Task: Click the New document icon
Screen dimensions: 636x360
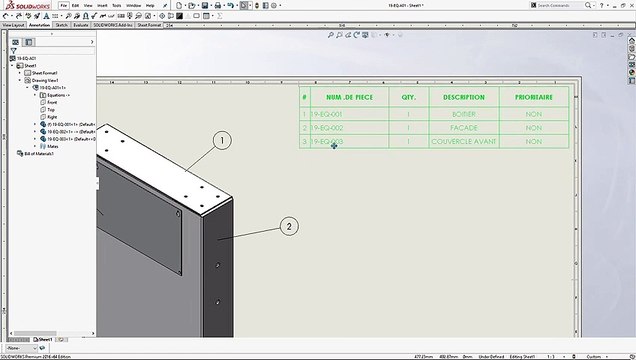Action: (179, 6)
